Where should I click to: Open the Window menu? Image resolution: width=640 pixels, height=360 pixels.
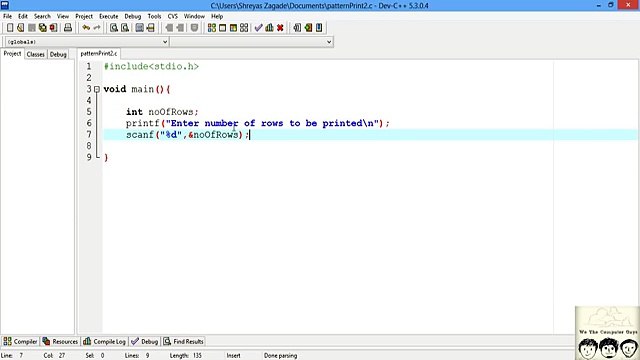point(194,16)
